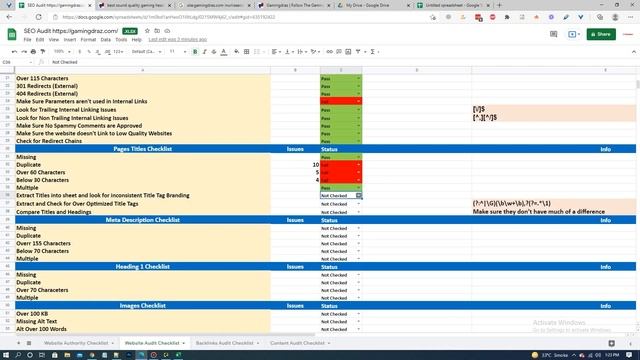The image size is (640, 360).
Task: Click the browser address bar
Action: point(241,17)
